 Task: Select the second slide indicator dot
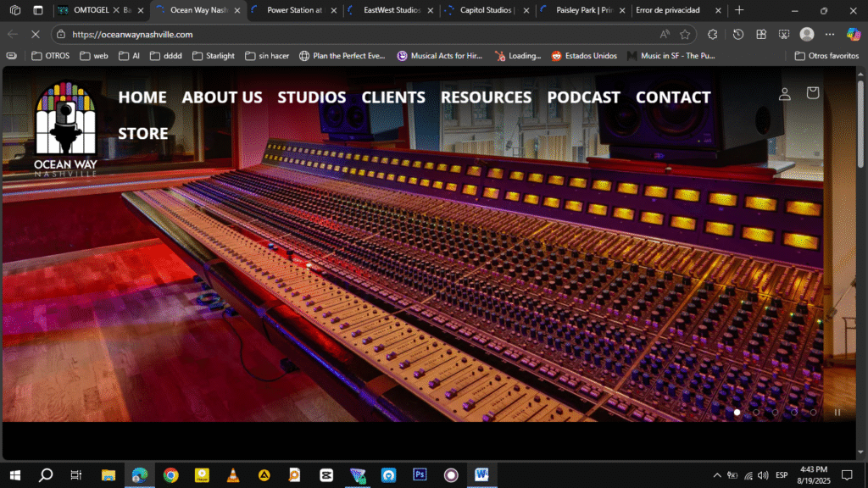(x=756, y=413)
